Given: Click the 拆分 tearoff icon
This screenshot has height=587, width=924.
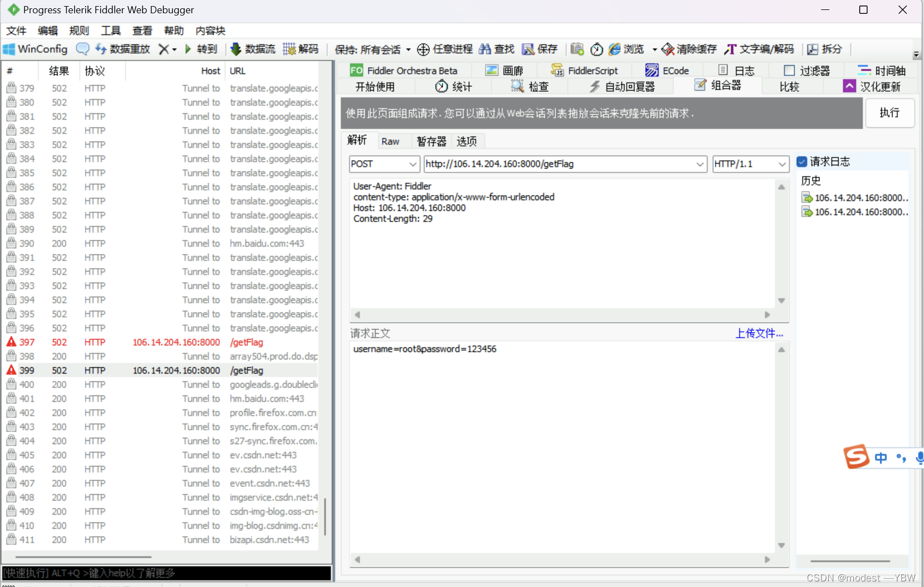Looking at the screenshot, I should 813,49.
